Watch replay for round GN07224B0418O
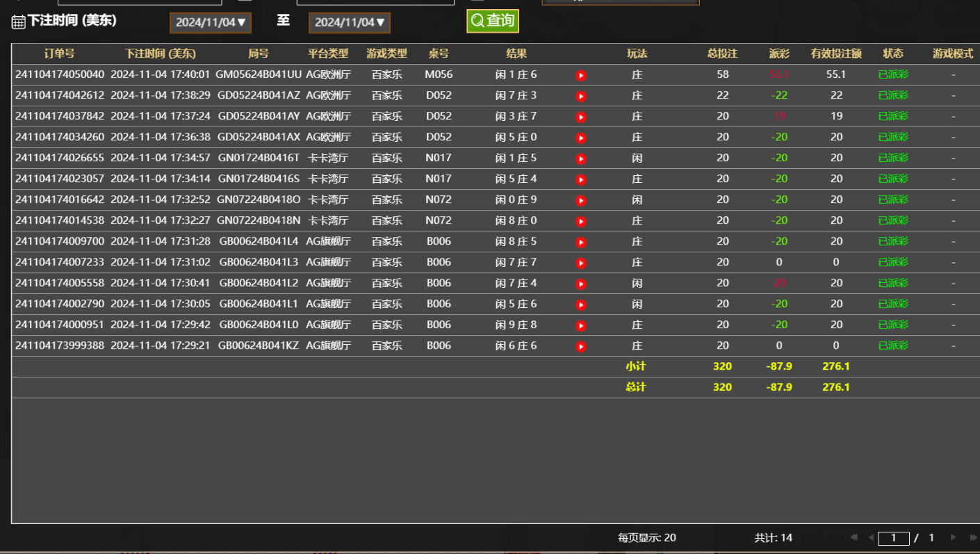The height and width of the screenshot is (554, 980). point(581,200)
